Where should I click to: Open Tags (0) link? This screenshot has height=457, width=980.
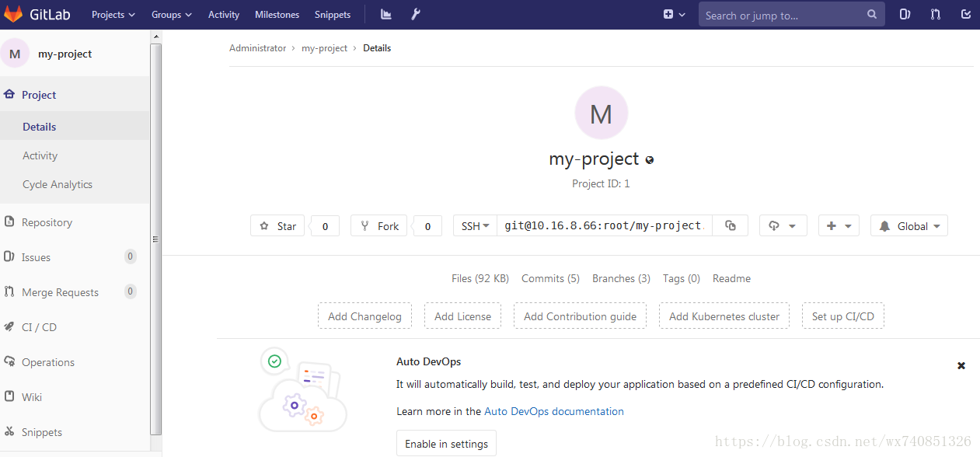(682, 278)
